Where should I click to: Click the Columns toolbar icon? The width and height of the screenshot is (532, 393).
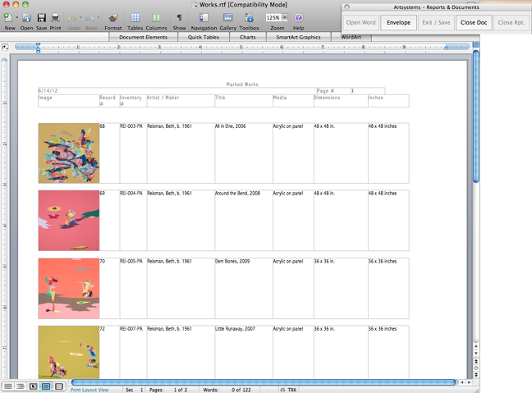[156, 17]
